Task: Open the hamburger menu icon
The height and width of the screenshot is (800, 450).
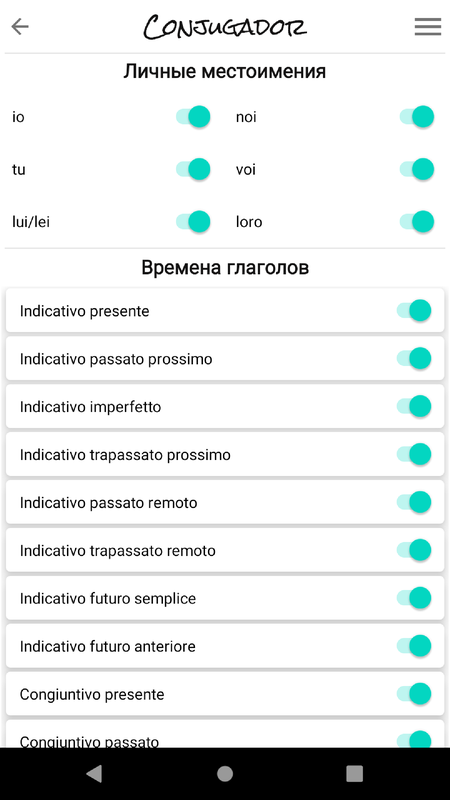Action: (428, 27)
